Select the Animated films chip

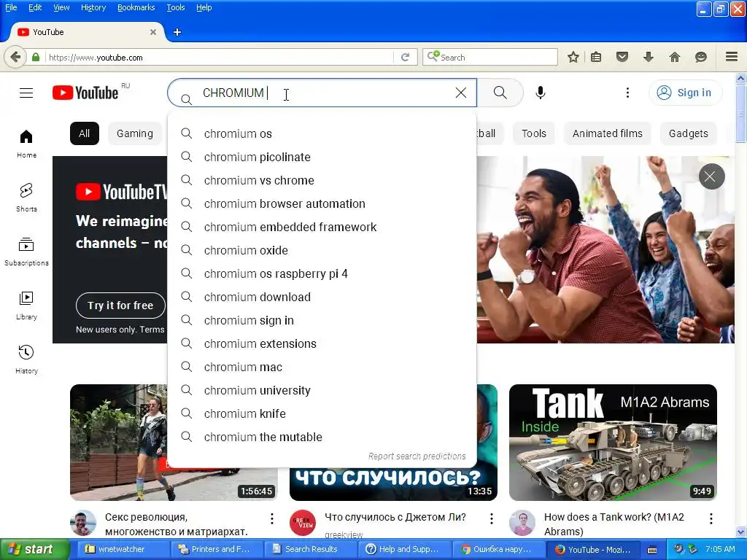tap(608, 133)
